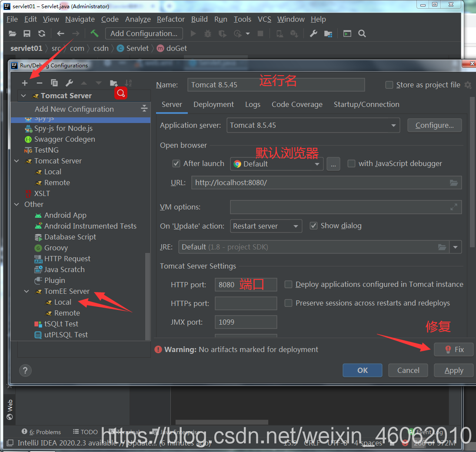The height and width of the screenshot is (452, 476).
Task: Remove configuration using the minus icon
Action: pos(40,83)
